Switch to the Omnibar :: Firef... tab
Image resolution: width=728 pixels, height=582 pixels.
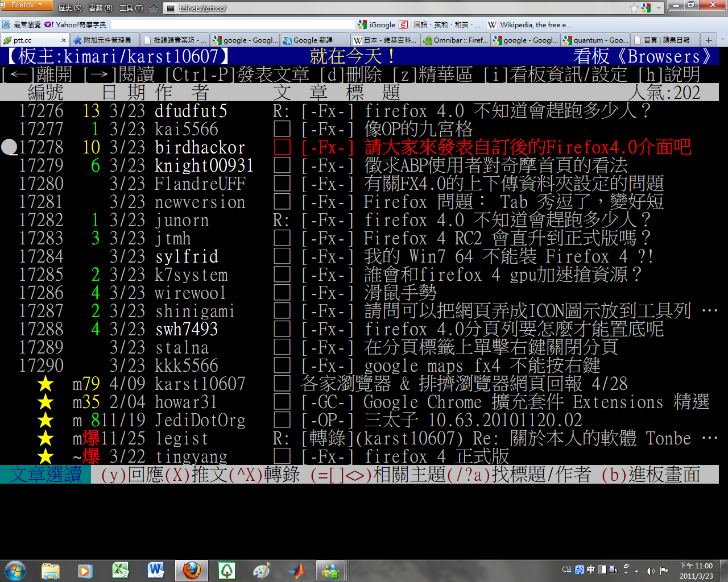[456, 40]
